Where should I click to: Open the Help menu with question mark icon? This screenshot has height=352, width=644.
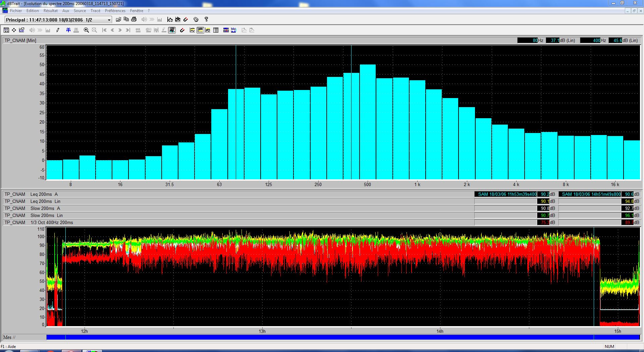tap(206, 19)
